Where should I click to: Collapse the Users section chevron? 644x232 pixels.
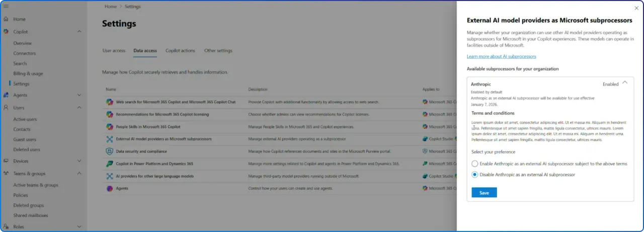(79, 107)
